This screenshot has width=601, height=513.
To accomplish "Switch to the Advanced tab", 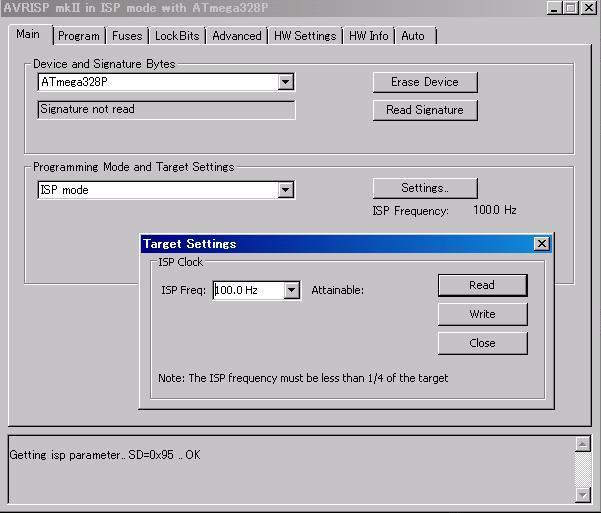I will coord(236,36).
